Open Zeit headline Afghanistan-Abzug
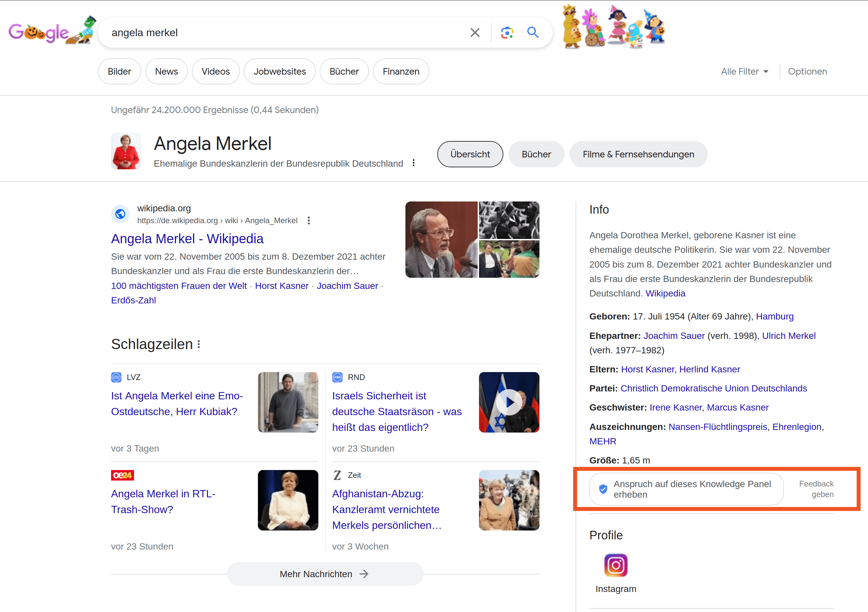 387,509
